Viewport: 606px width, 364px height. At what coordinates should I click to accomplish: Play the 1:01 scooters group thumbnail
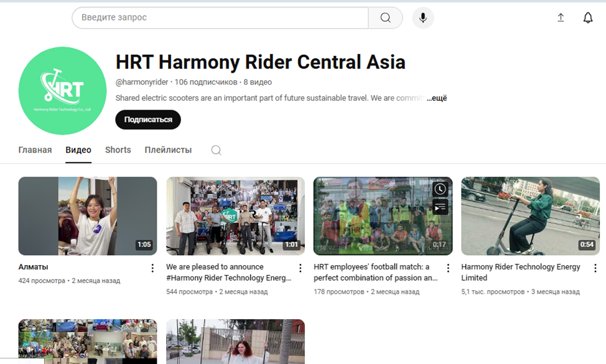[x=235, y=216]
